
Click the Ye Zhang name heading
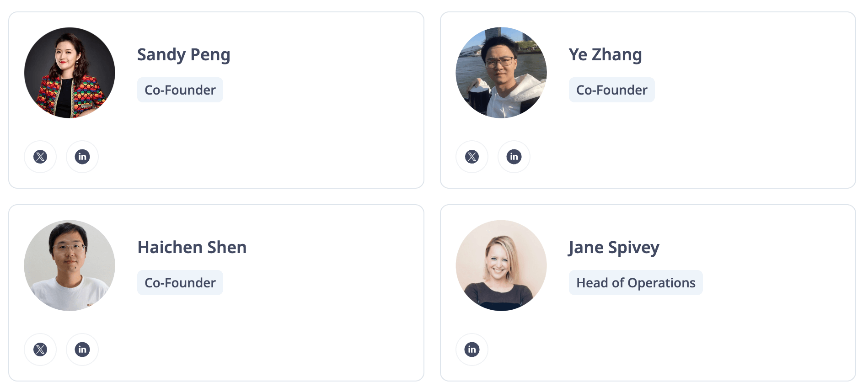605,55
